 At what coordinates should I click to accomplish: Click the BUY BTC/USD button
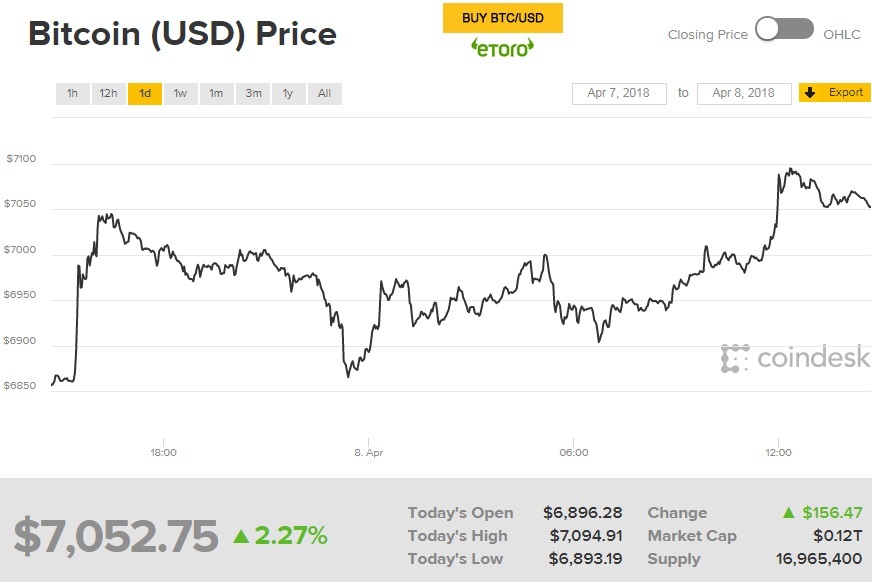[503, 17]
